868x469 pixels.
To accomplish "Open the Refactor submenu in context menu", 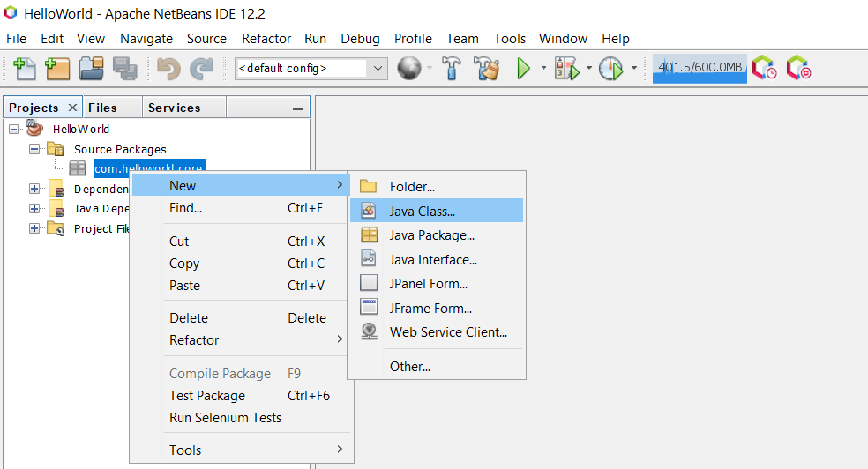I will pyautogui.click(x=242, y=339).
